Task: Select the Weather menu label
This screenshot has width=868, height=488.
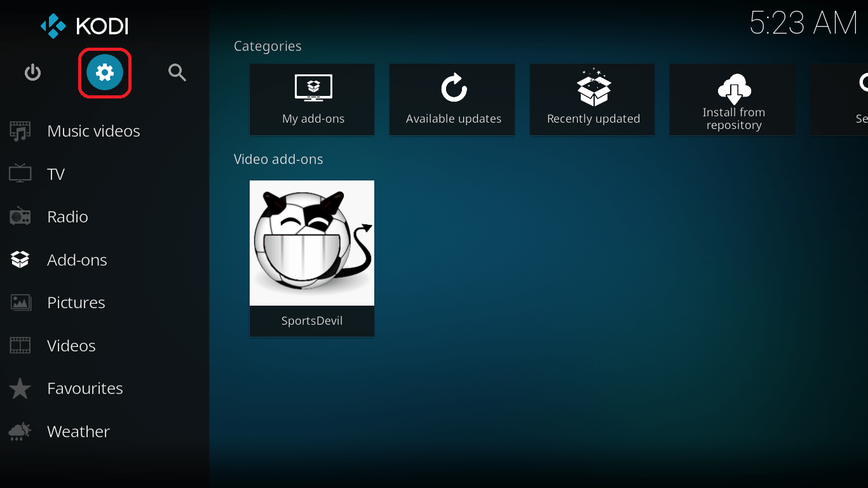Action: (78, 431)
